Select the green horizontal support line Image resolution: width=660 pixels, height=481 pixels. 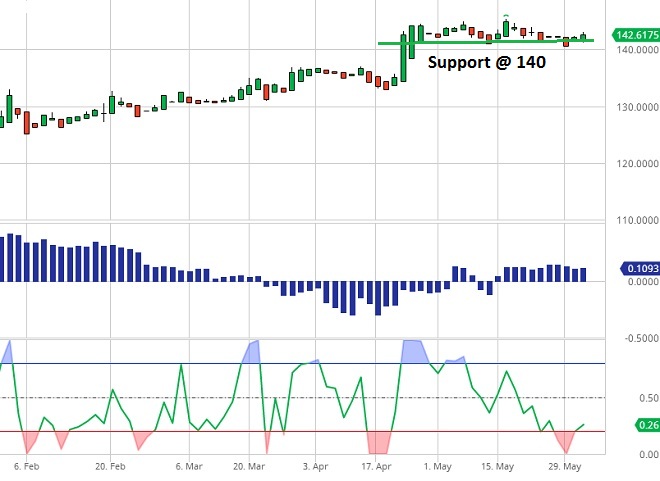[x=486, y=42]
